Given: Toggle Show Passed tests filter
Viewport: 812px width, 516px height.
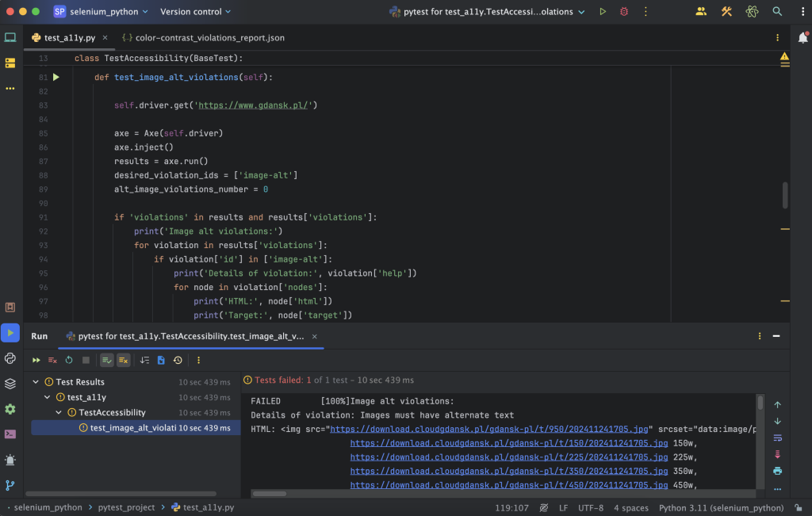Looking at the screenshot, I should 107,360.
